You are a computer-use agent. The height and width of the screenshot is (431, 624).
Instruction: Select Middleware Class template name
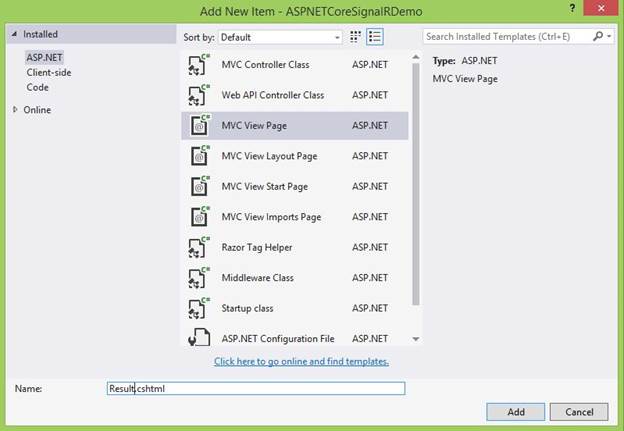point(257,278)
